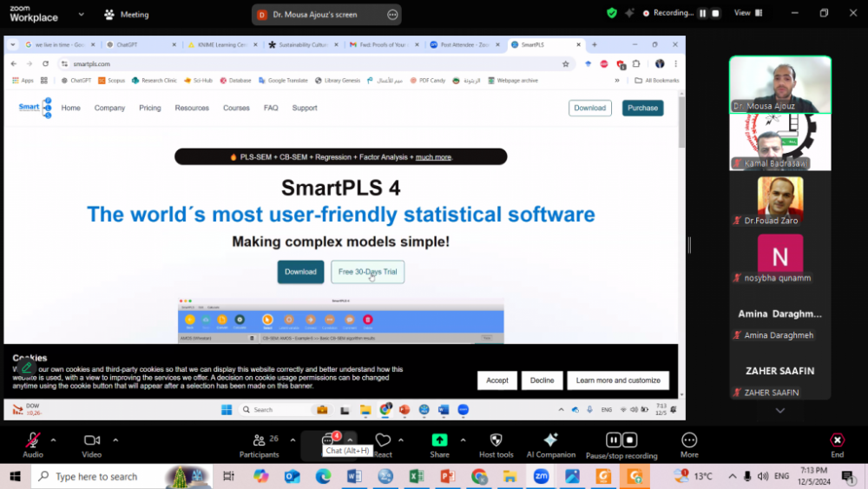Open Task View on the taskbar
The image size is (868, 489).
pos(228,476)
